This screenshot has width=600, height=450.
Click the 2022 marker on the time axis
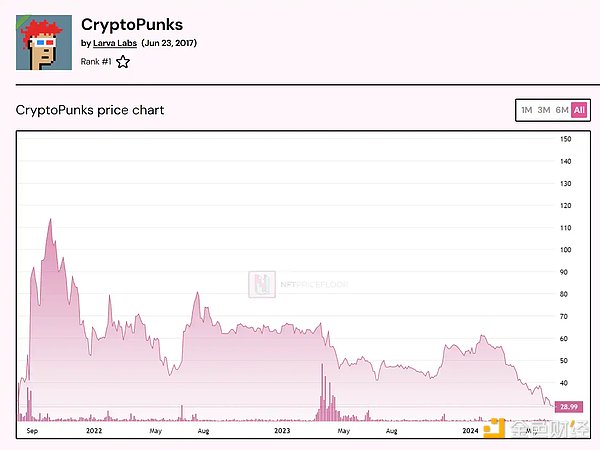pyautogui.click(x=94, y=430)
